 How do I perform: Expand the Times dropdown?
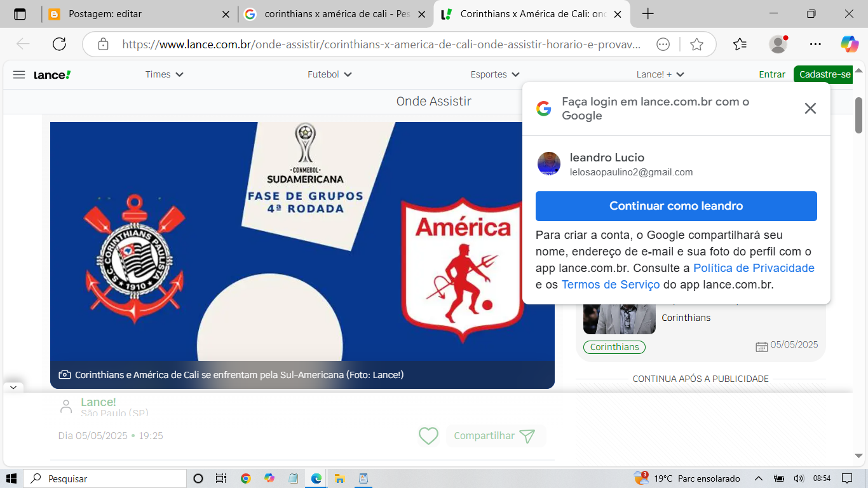[164, 74]
